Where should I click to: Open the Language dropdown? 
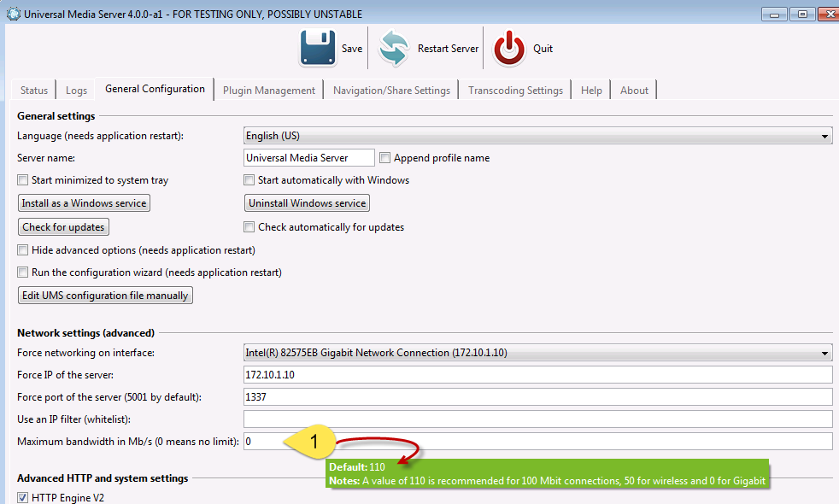click(537, 136)
